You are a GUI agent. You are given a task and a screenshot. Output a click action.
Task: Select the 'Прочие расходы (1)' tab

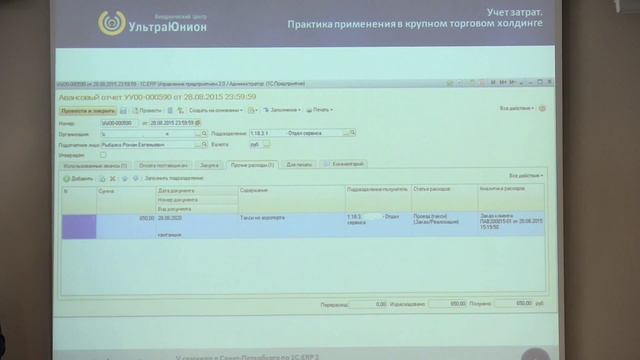[x=252, y=165]
